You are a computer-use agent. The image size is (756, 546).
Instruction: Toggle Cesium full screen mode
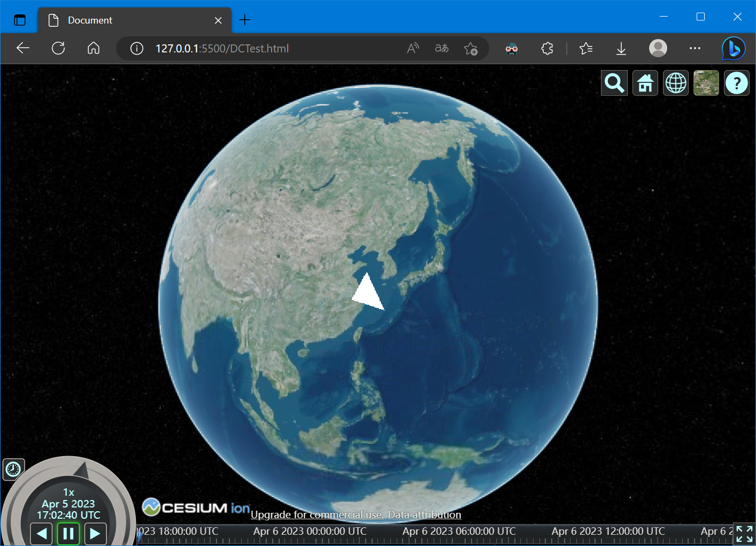pos(744,534)
